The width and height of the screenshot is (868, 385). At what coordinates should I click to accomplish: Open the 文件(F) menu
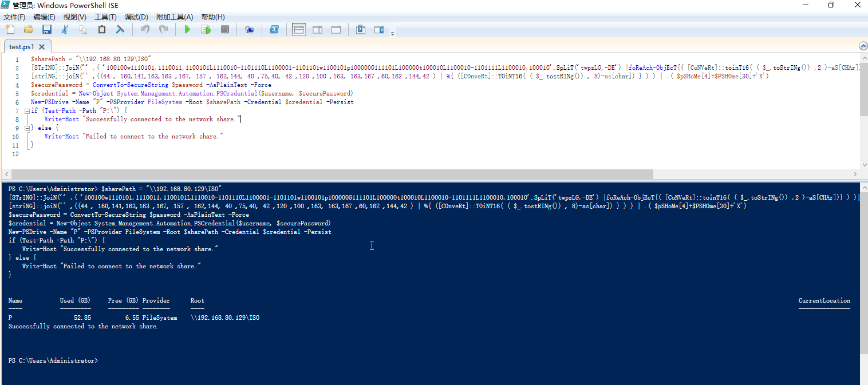(x=14, y=17)
